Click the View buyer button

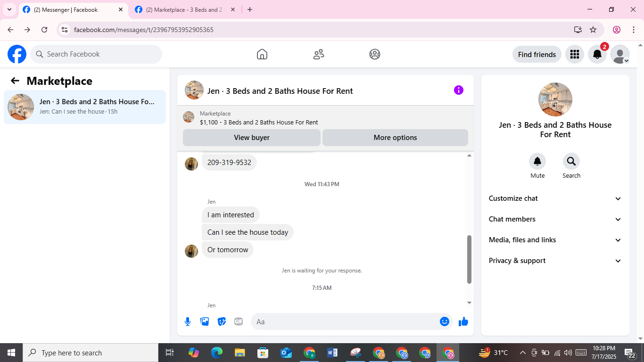252,138
